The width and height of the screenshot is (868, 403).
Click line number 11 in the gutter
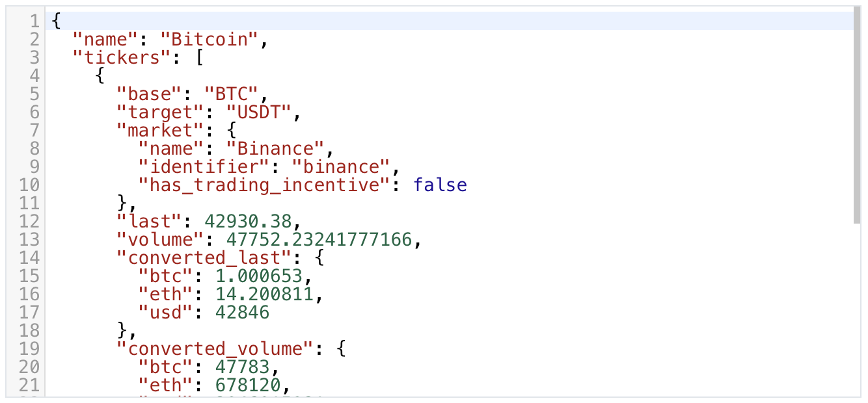pyautogui.click(x=29, y=203)
